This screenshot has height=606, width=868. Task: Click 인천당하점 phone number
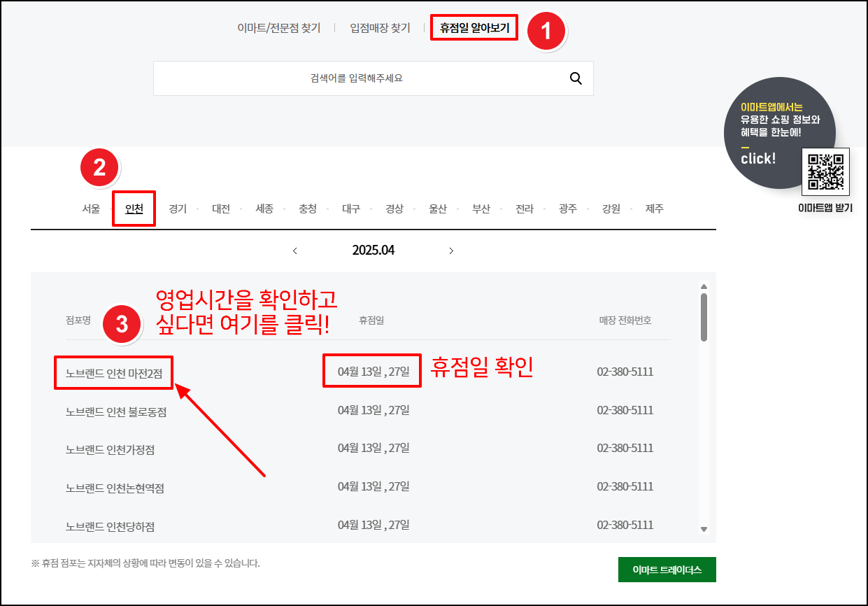625,525
